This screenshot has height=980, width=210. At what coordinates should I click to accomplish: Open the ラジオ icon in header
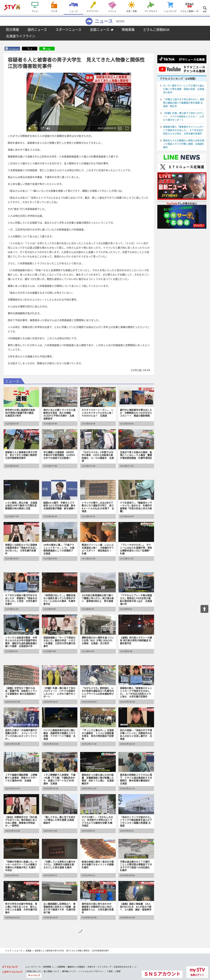coord(54,7)
